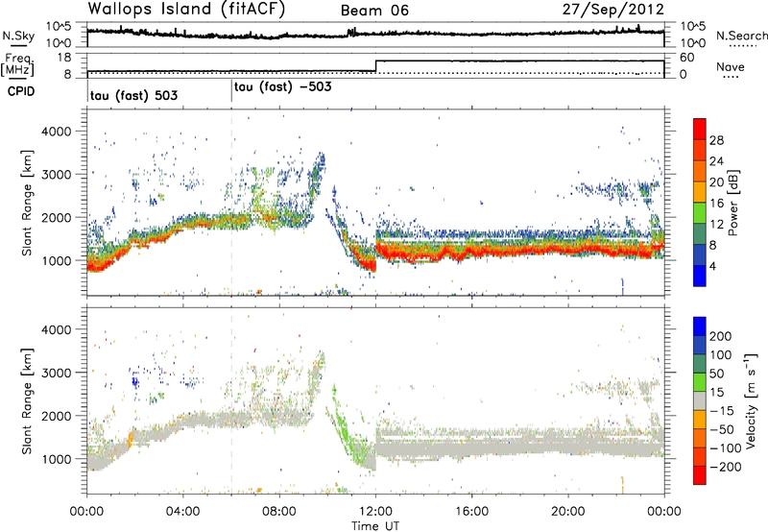Click the '200' tick on Velocity colorbar
This screenshot has width=768, height=532.
click(x=721, y=336)
